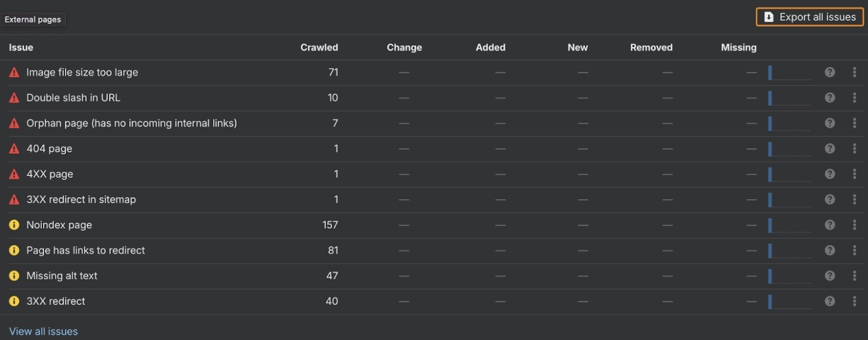Screen dimensions: 868x340
Task: Click the progress bar on the Noindex page row
Action: (789, 225)
